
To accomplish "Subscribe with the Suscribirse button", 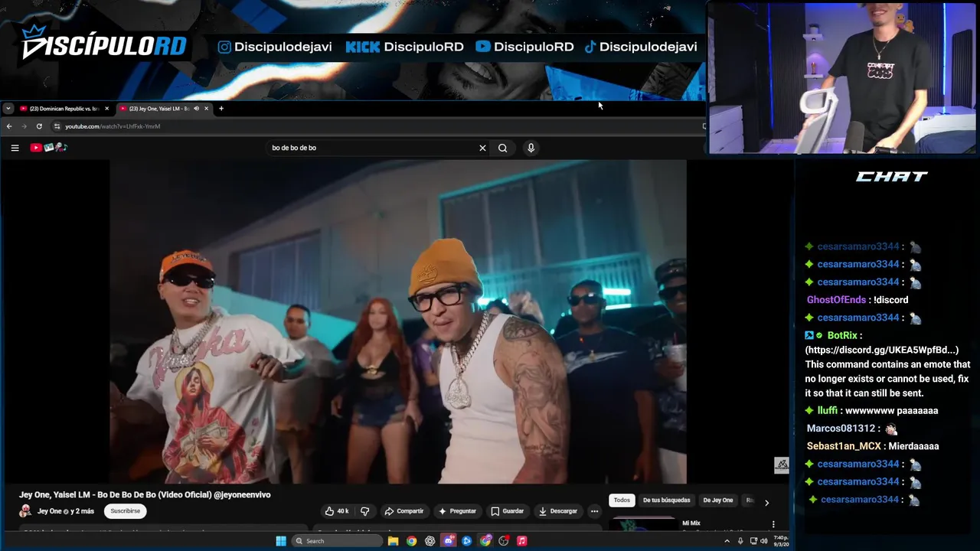I will coord(125,511).
